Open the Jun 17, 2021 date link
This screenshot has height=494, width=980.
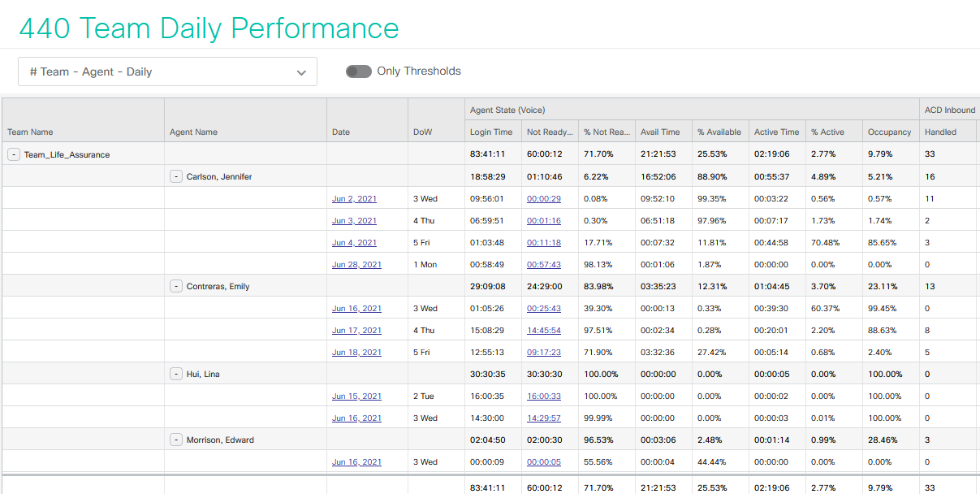[x=356, y=330]
